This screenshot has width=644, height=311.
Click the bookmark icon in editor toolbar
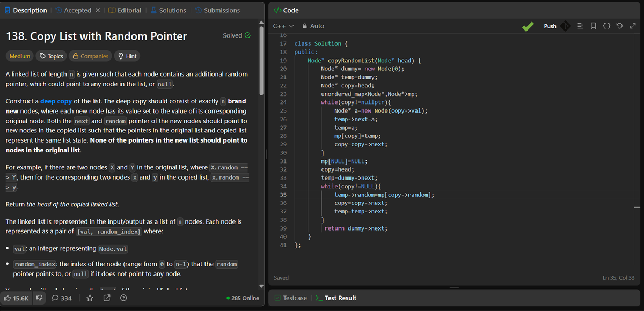tap(594, 26)
